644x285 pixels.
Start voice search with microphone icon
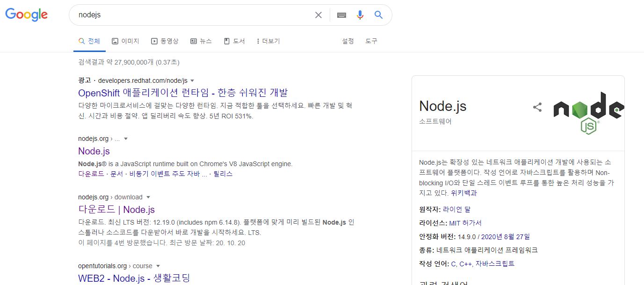pyautogui.click(x=360, y=15)
